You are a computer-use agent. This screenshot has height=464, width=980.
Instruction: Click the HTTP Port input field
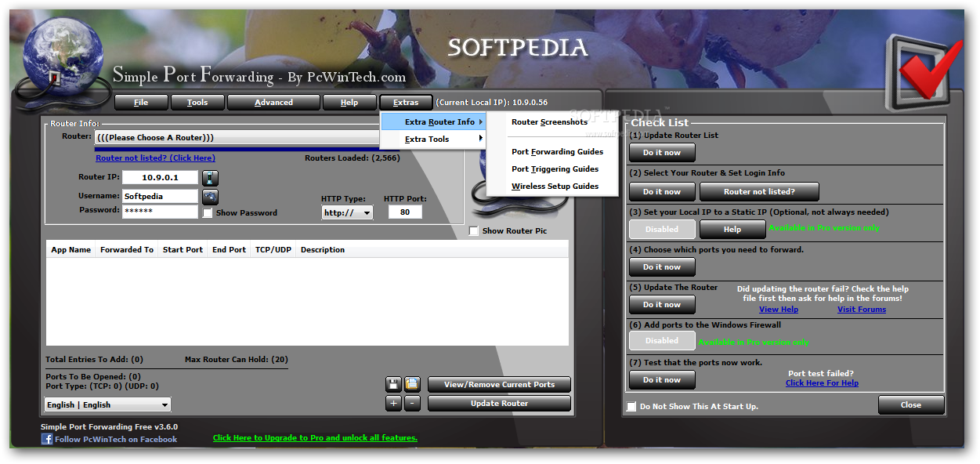405,212
